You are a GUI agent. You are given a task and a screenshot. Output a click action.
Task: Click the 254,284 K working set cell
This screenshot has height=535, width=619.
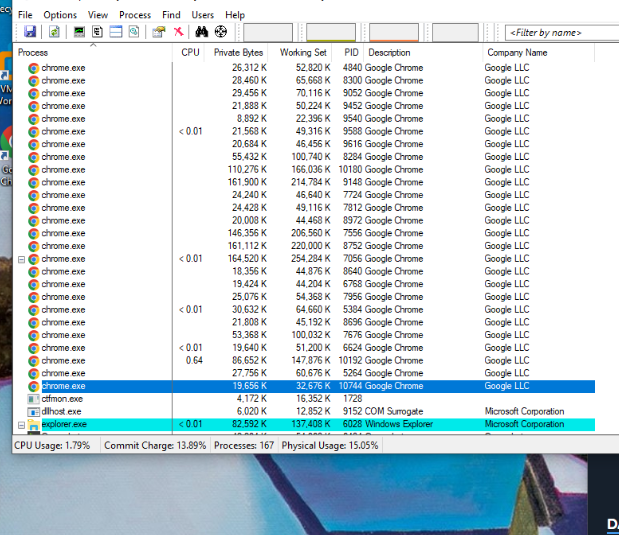coord(311,259)
